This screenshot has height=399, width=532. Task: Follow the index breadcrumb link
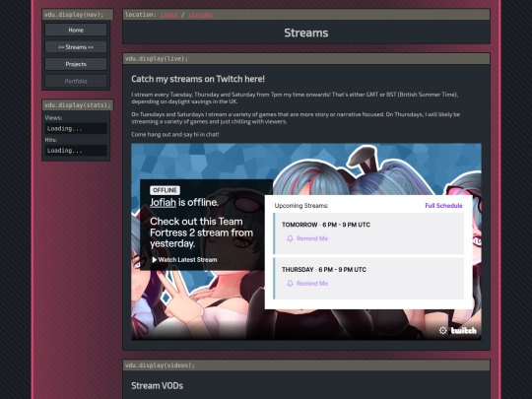click(169, 15)
